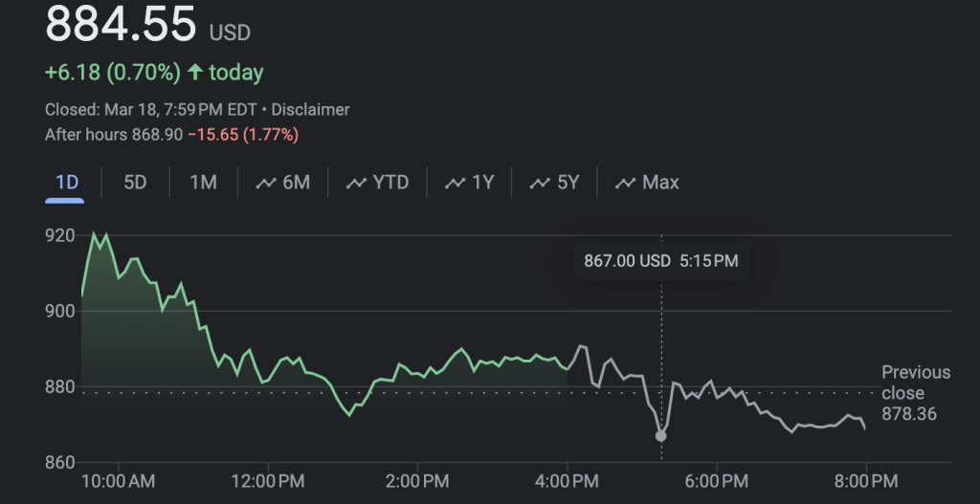Click the trend icon beside 1Y

point(456,183)
